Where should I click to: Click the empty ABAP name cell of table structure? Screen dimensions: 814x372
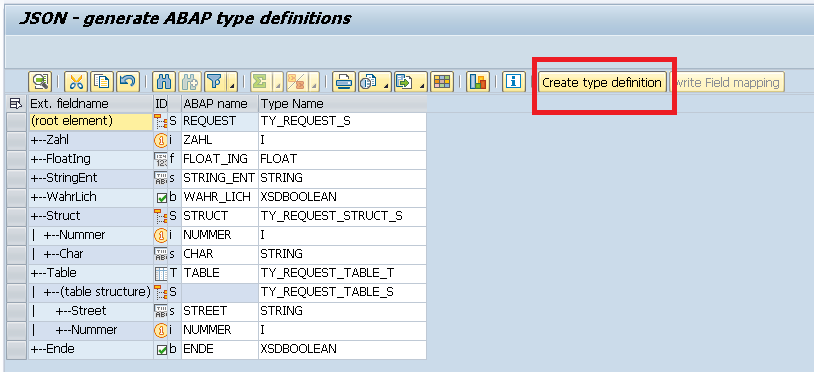click(219, 292)
